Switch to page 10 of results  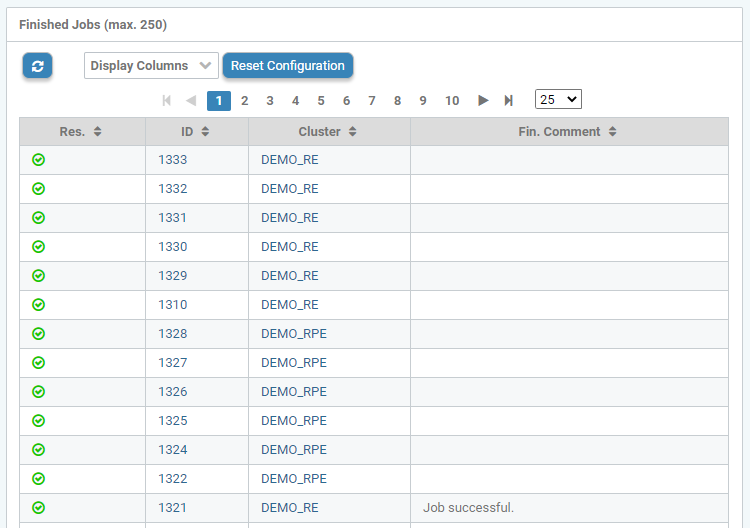452,100
